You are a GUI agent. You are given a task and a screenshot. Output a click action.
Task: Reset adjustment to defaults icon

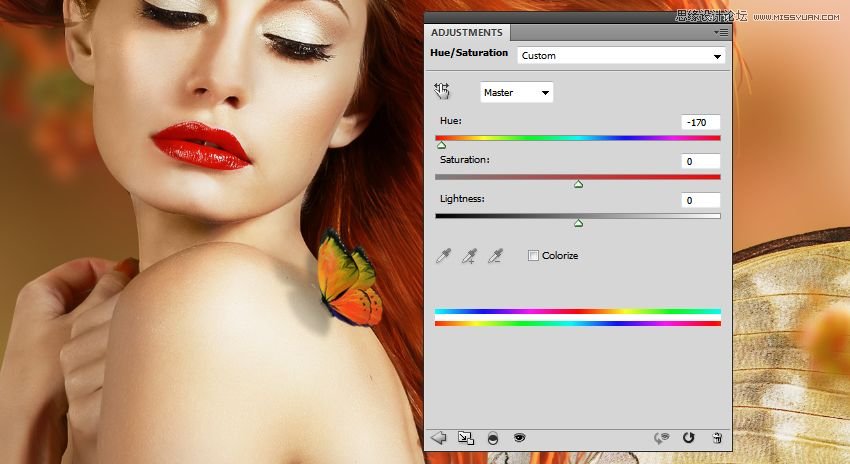pyautogui.click(x=688, y=437)
